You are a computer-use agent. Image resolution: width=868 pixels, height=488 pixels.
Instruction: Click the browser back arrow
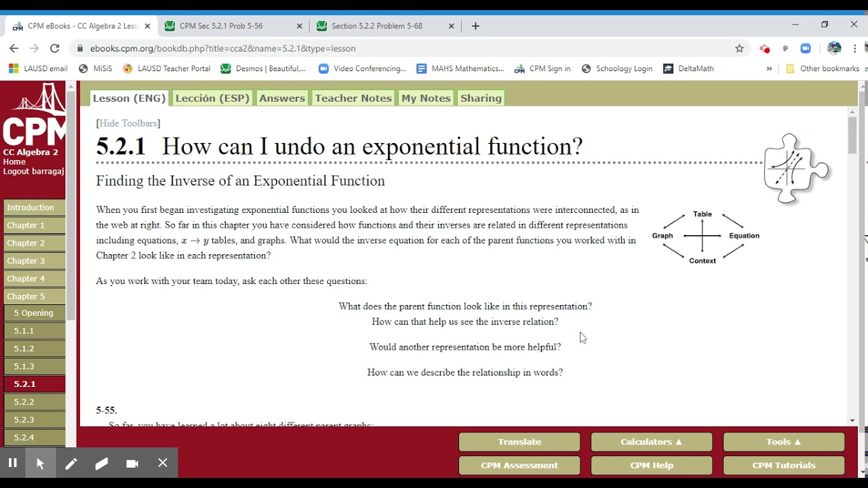14,48
